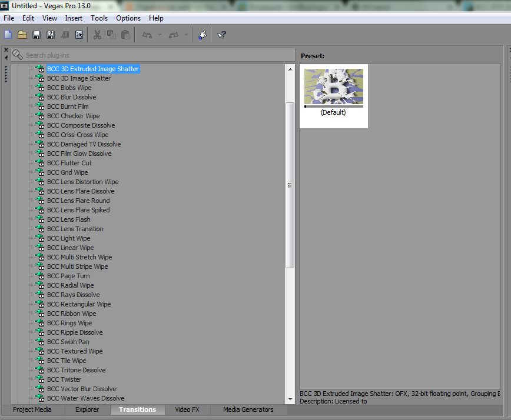Select BCC Blur Dissolve transition
511x420 pixels.
coord(72,97)
